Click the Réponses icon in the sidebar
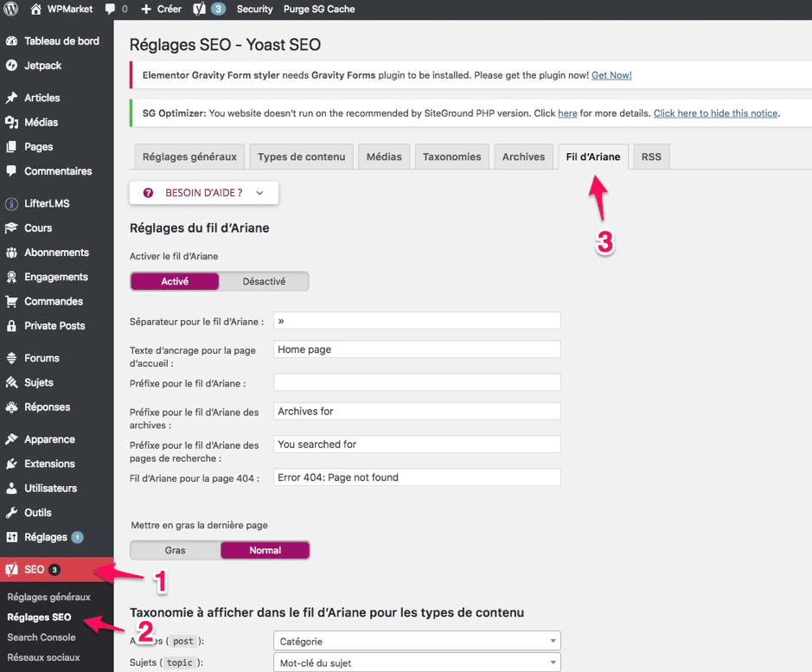This screenshot has height=672, width=812. click(x=11, y=406)
